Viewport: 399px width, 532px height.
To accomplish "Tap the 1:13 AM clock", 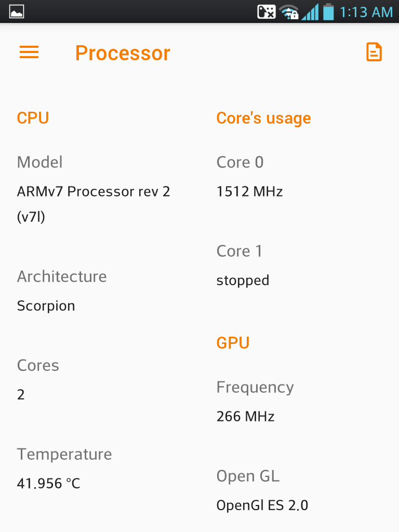I will 366,12.
